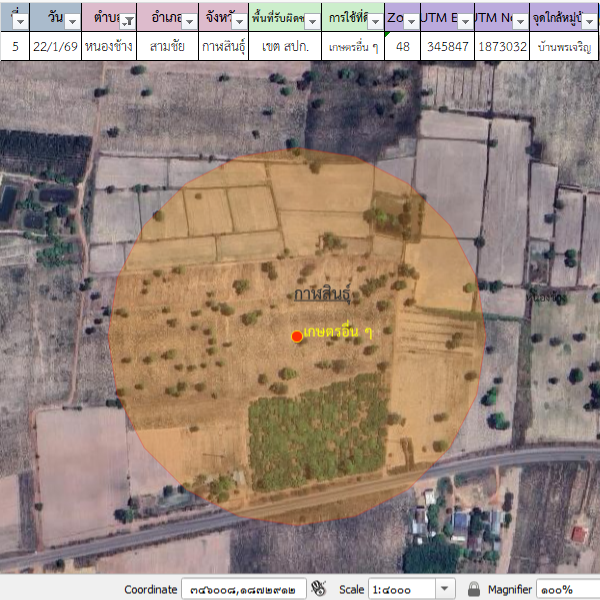Click the red hotspot point marker
This screenshot has height=600, width=600.
tap(296, 336)
